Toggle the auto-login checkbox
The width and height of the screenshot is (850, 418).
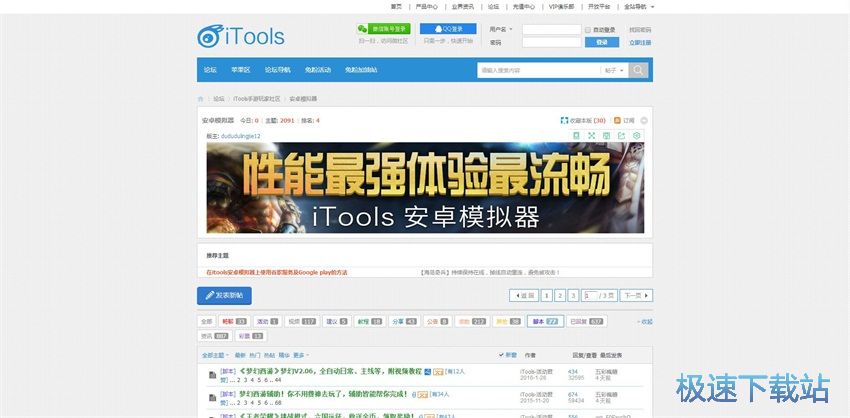[x=588, y=30]
